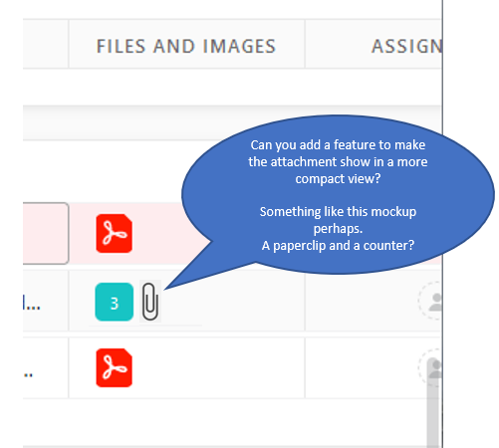Focus the outlined text box in the pink row

point(46,233)
